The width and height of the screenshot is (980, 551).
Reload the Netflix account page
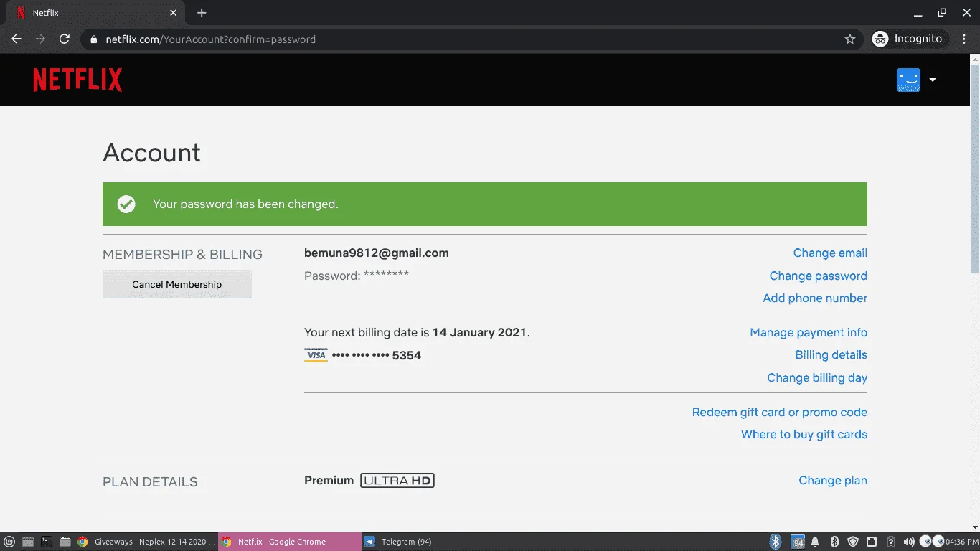click(x=65, y=39)
